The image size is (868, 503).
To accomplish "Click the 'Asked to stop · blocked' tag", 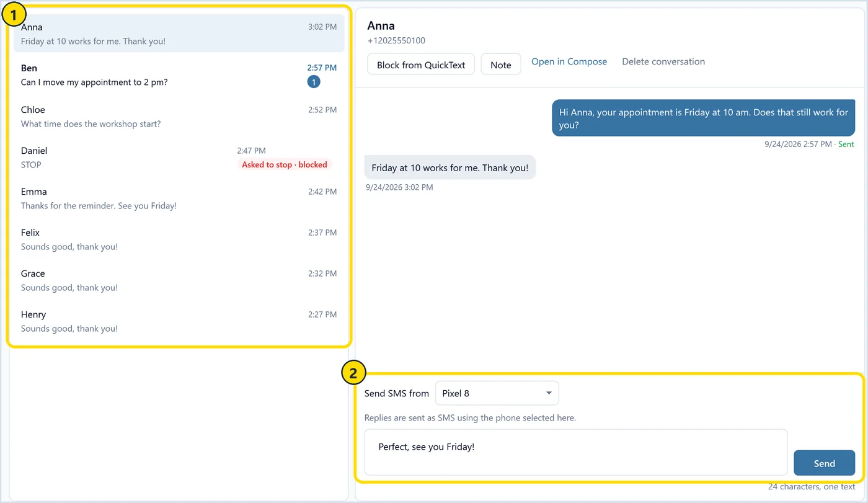I will (285, 164).
